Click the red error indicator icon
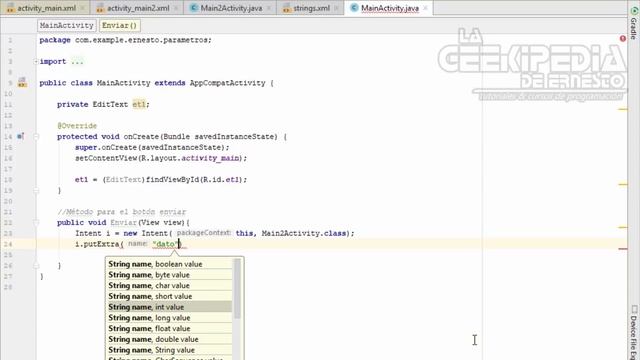Screen dimensions: 640x360 click(623, 38)
